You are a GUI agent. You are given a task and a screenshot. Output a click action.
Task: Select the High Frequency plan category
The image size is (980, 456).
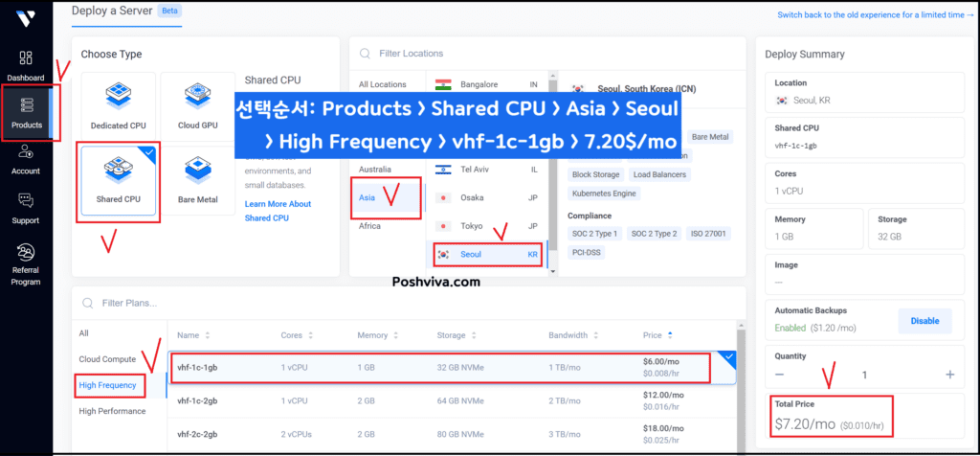[107, 385]
